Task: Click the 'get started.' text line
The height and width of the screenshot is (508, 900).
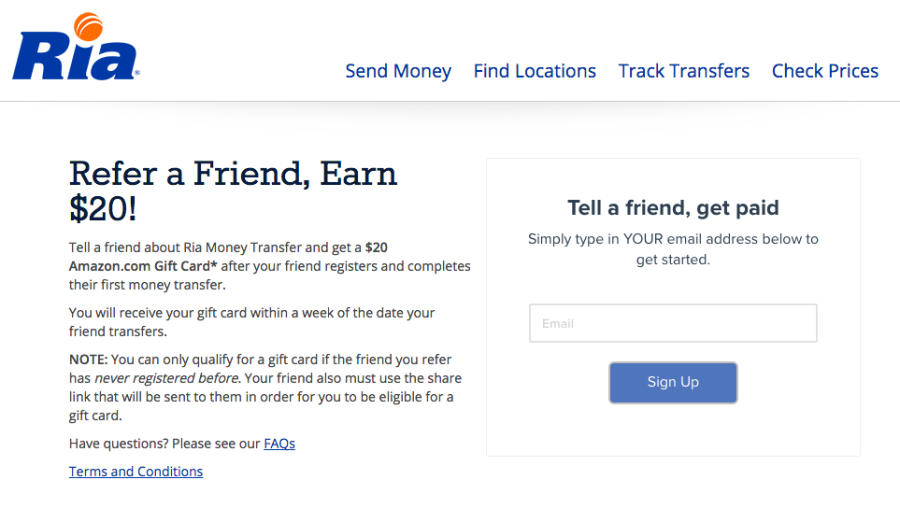Action: tap(672, 259)
